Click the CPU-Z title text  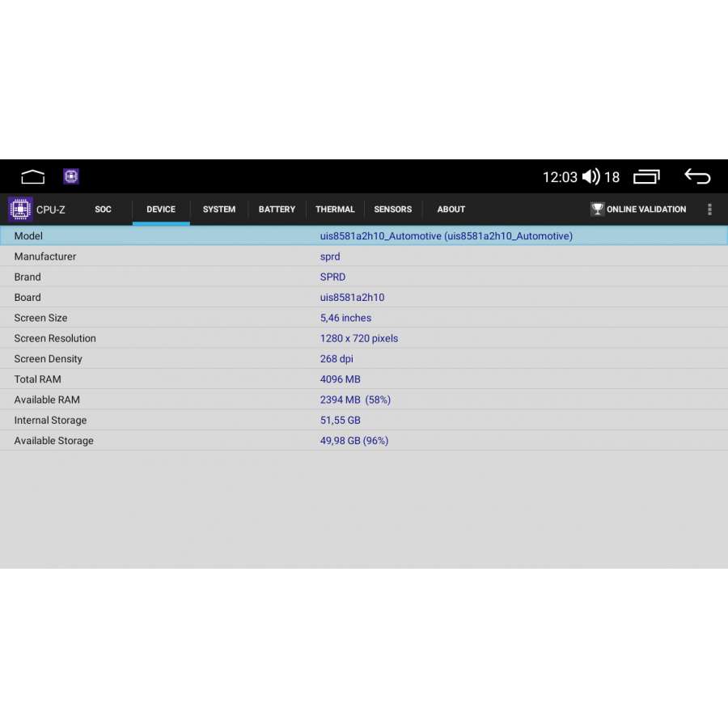point(51,210)
